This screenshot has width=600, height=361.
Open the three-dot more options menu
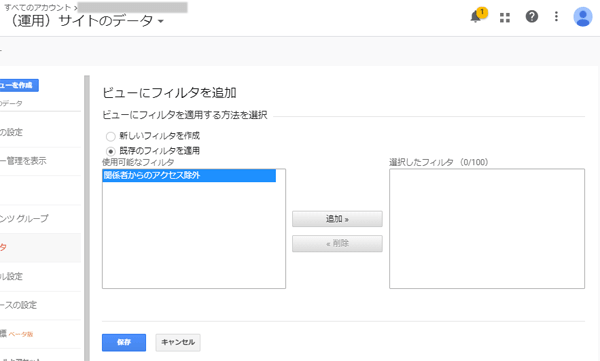pos(556,16)
